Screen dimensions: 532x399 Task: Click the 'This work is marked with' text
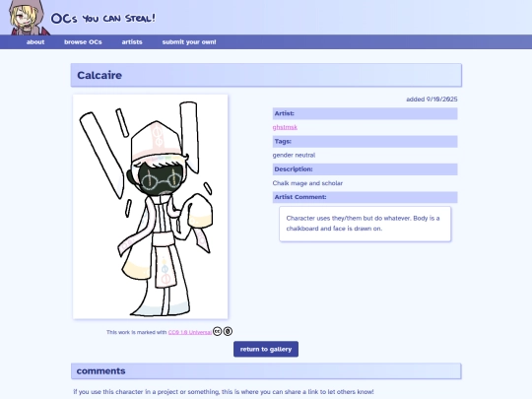136,332
